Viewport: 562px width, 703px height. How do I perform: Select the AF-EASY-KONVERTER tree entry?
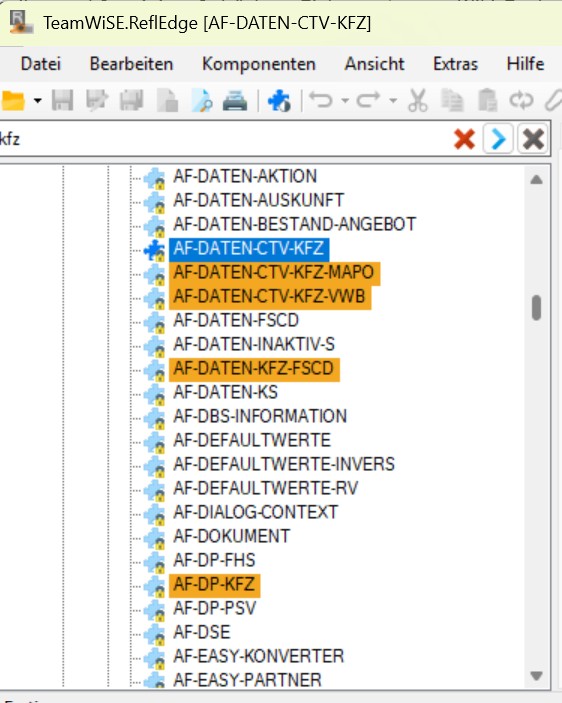(x=259, y=656)
